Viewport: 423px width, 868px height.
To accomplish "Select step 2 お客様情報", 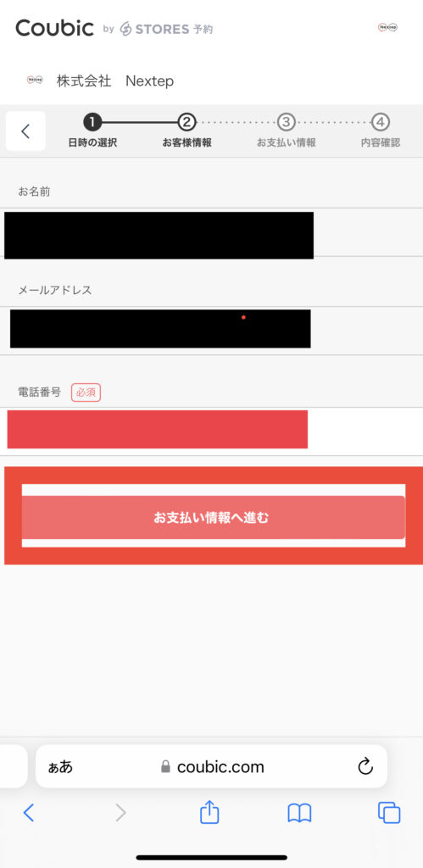I will click(x=186, y=131).
